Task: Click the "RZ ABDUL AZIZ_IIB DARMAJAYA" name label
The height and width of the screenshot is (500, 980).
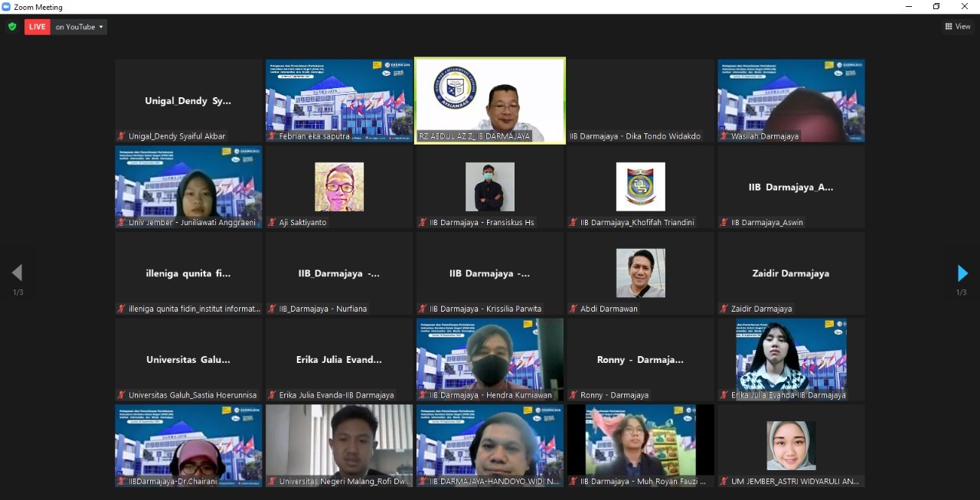Action: (x=474, y=136)
